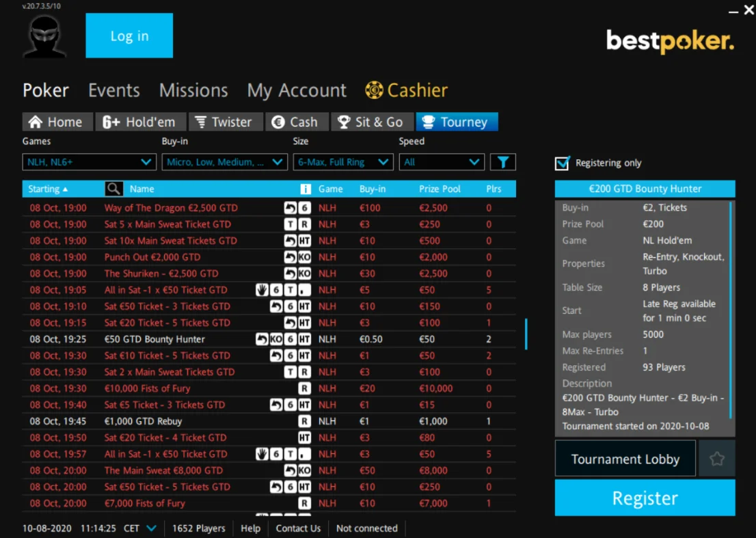Click R icon on €7,000 Fists of Fury row
This screenshot has width=756, height=538.
click(x=305, y=503)
